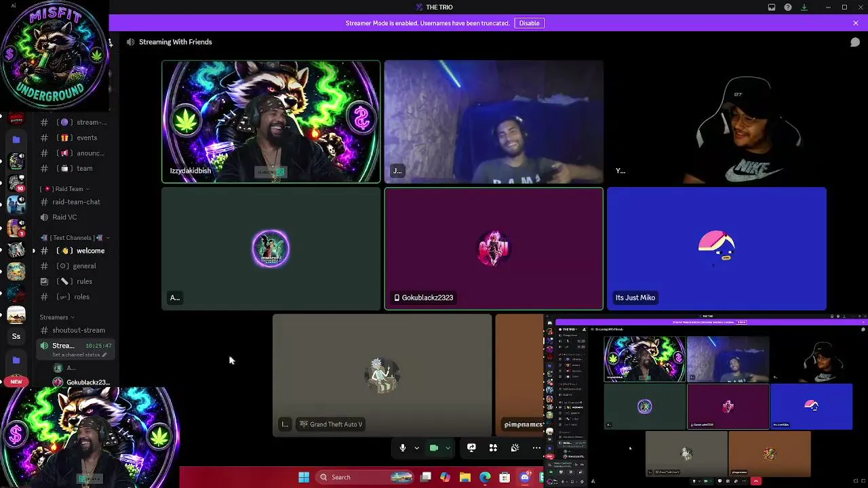The image size is (868, 488).
Task: Open the anounc... announcements channel
Action: click(75, 153)
